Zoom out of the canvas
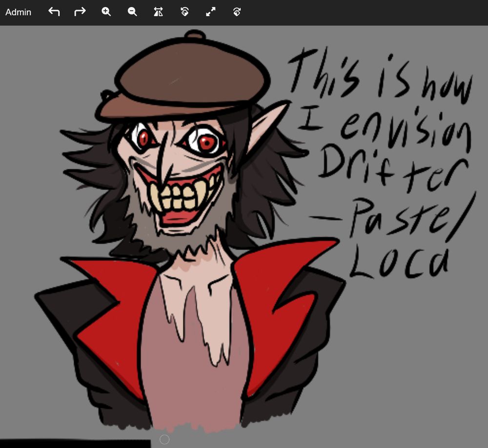This screenshot has height=448, width=488. pyautogui.click(x=132, y=12)
